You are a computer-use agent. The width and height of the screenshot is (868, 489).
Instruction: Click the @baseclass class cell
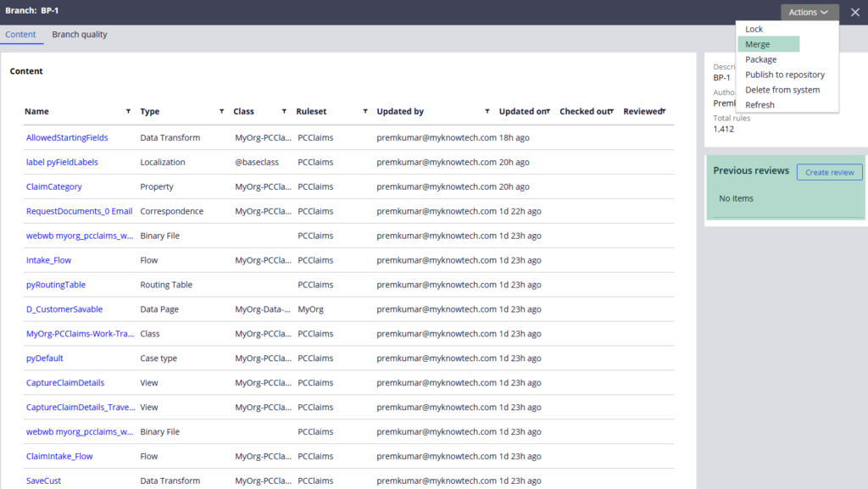257,162
